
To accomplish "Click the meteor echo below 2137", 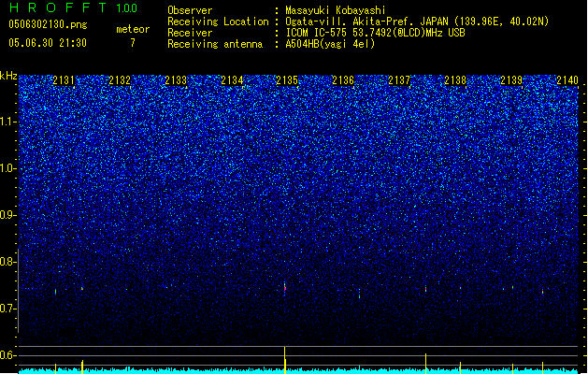I will 425,289.
